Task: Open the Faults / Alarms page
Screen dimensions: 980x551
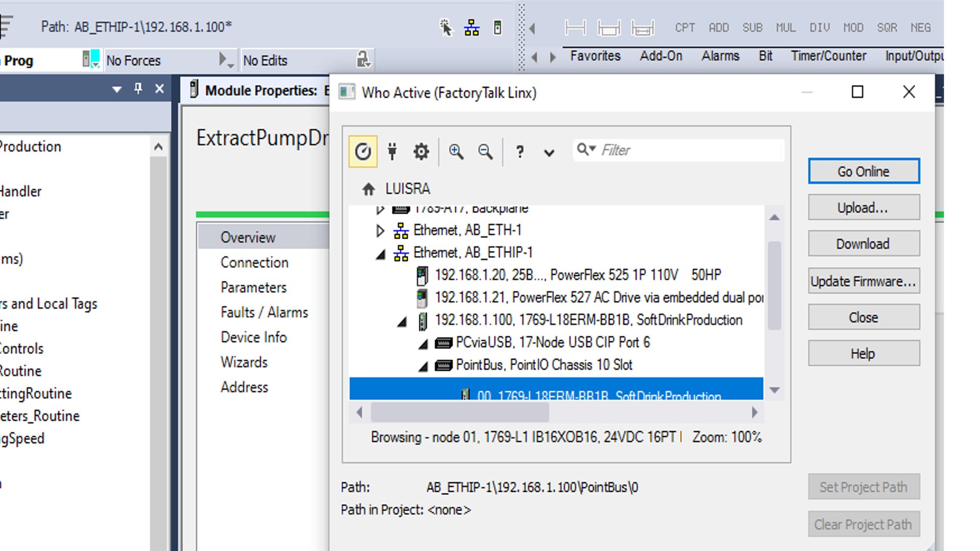Action: 264,312
